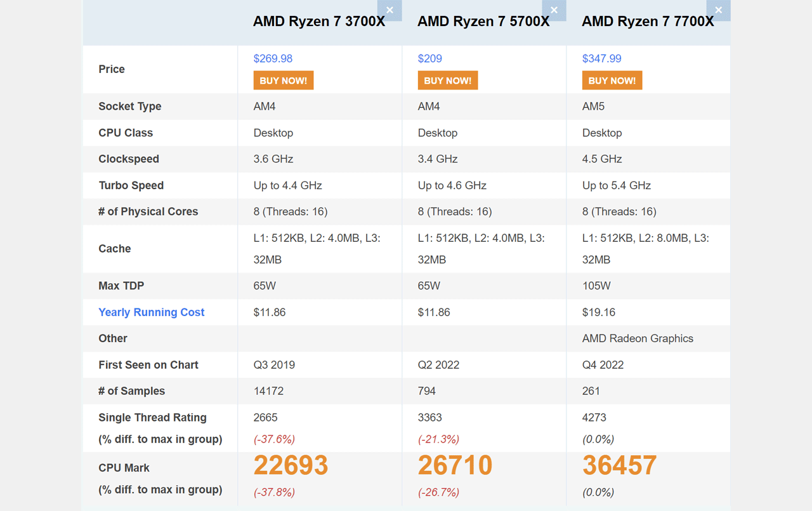812x511 pixels.
Task: Click the 14172 samples count
Action: [x=268, y=391]
